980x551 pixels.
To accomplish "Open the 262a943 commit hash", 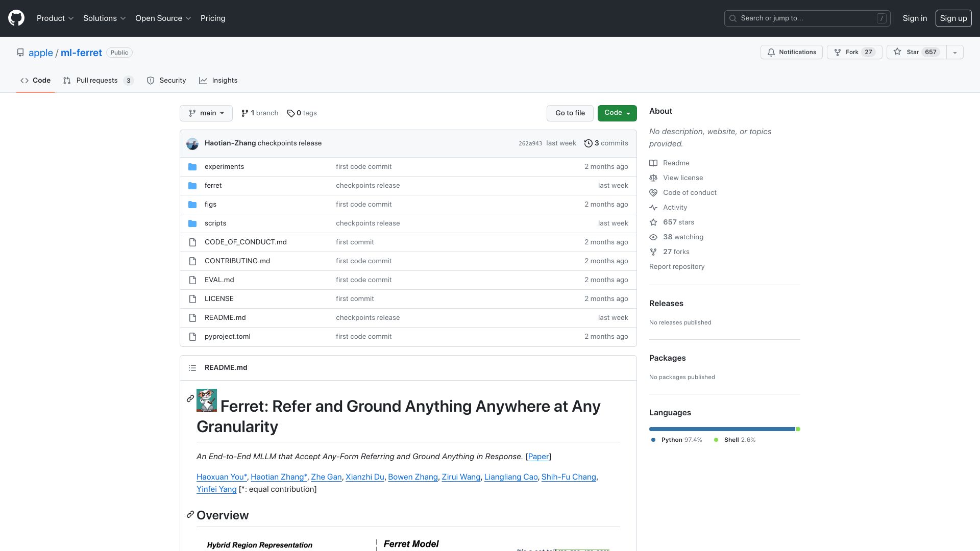I will [x=530, y=144].
